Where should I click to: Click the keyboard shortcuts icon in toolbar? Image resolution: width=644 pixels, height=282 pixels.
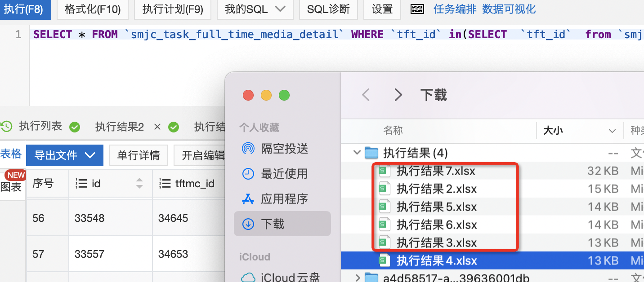click(x=418, y=9)
